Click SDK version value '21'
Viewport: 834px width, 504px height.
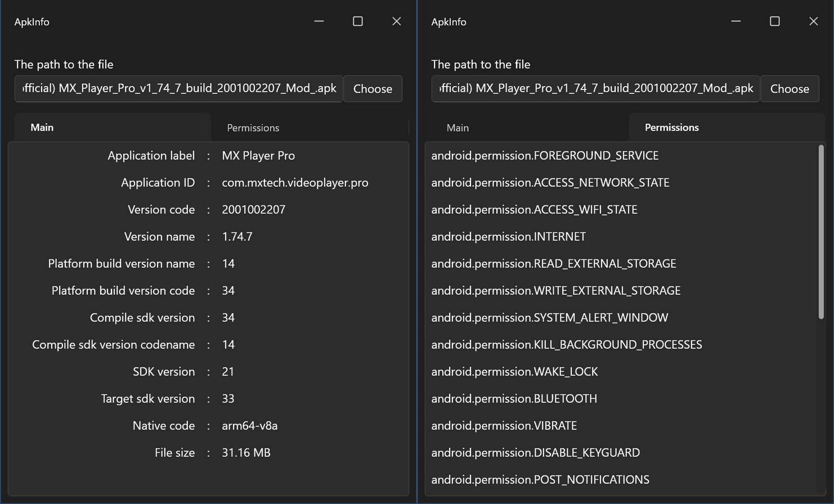coord(228,372)
